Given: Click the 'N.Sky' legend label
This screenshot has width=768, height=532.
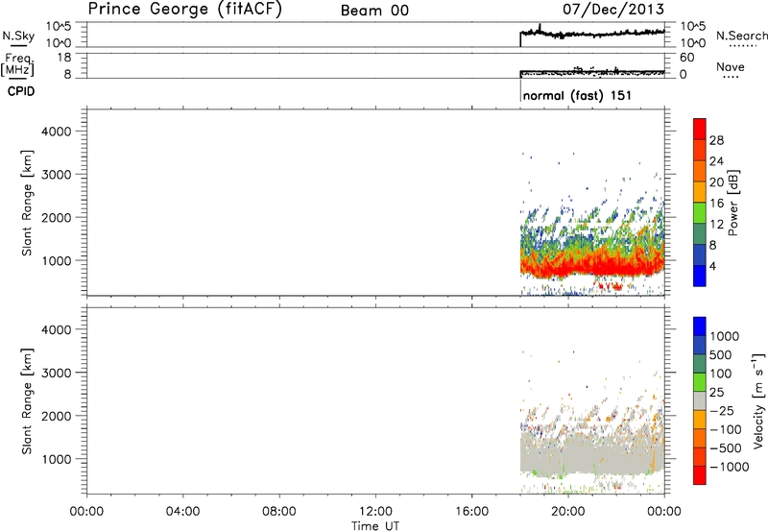Looking at the screenshot, I should 18,36.
